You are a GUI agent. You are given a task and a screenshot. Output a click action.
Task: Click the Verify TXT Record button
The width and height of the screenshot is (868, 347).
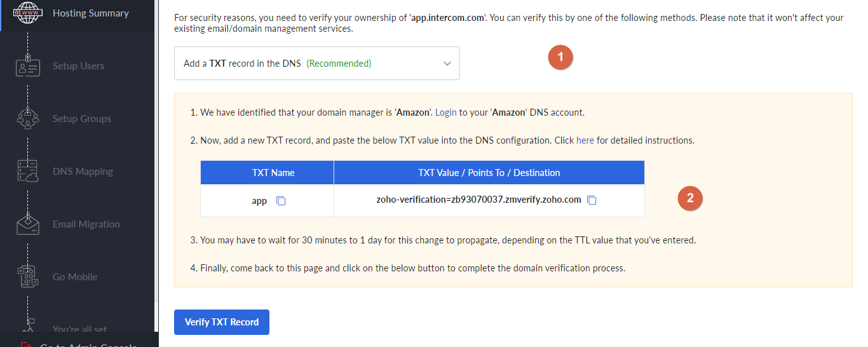tap(222, 322)
